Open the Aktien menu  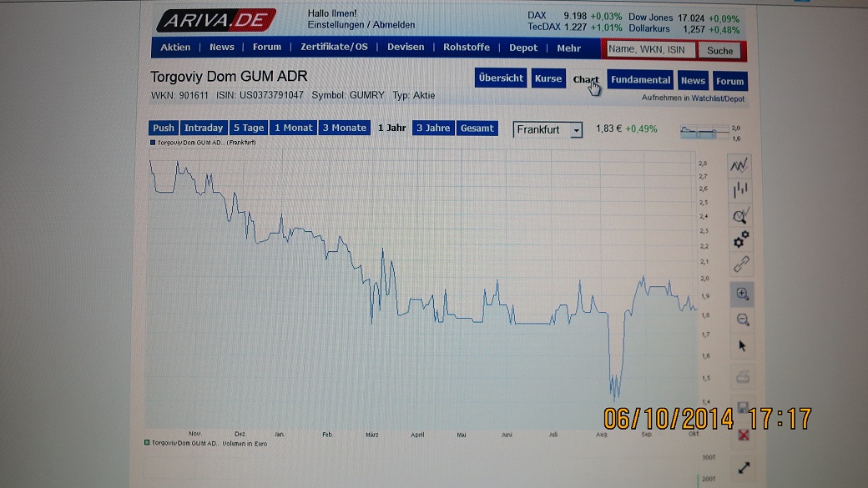175,48
